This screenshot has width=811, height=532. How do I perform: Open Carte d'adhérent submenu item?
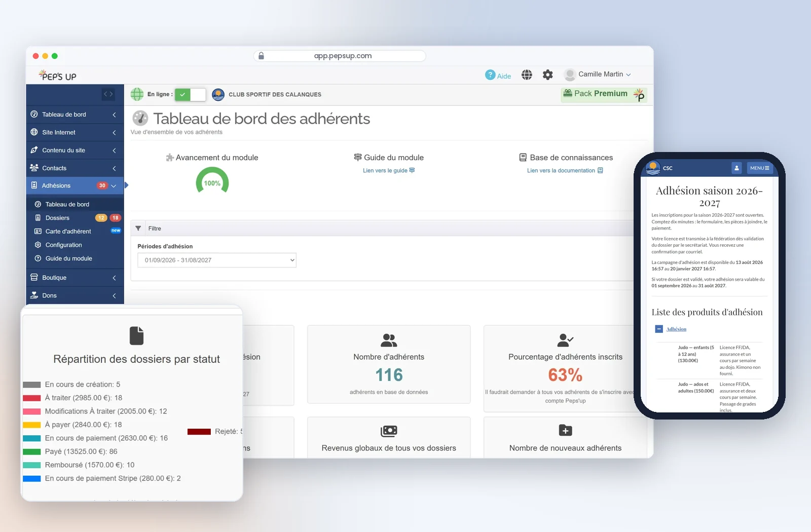[x=75, y=232]
